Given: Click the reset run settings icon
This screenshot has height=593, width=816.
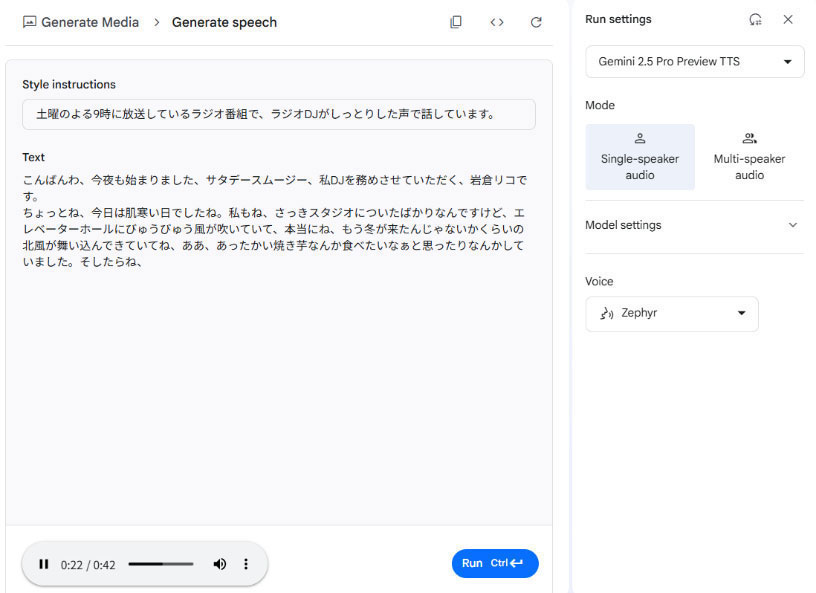Looking at the screenshot, I should (x=755, y=19).
